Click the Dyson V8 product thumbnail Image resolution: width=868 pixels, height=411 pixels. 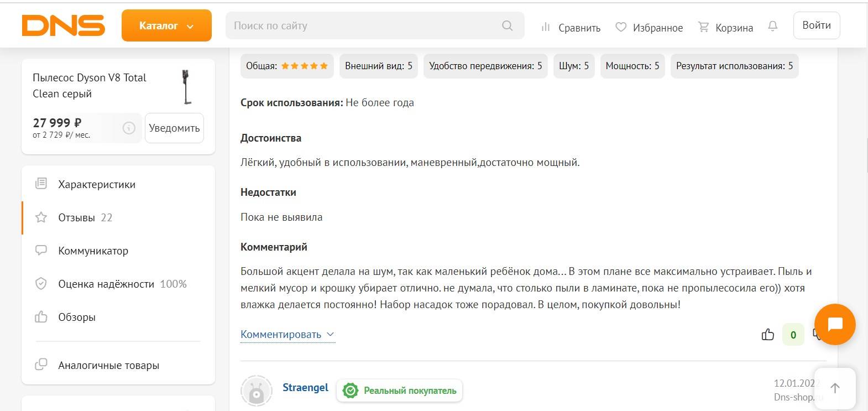187,87
